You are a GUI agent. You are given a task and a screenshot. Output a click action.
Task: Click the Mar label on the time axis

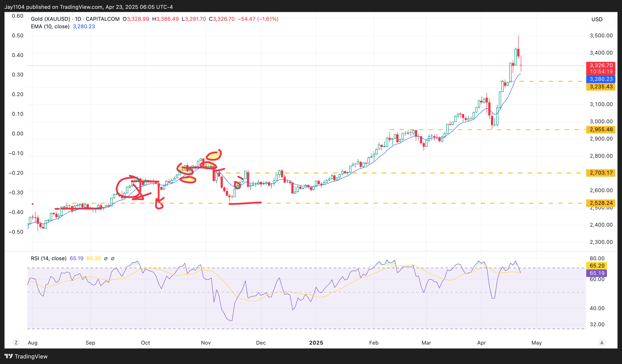tap(426, 343)
